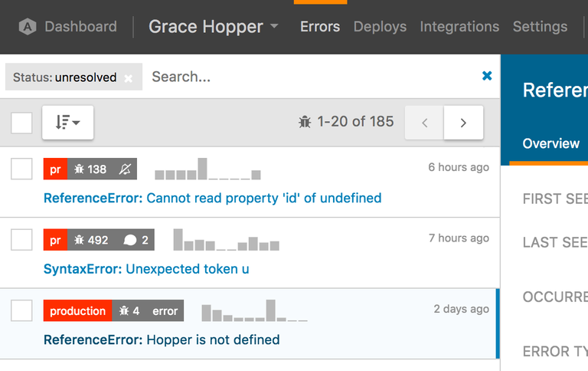Click the bug icon beside 1-20 of 185
The image size is (588, 371).
pyautogui.click(x=305, y=122)
